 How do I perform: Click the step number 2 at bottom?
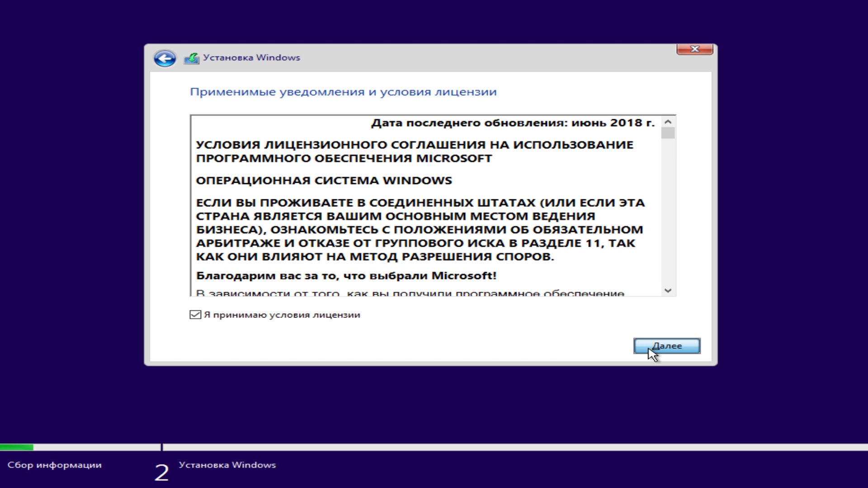(x=161, y=473)
